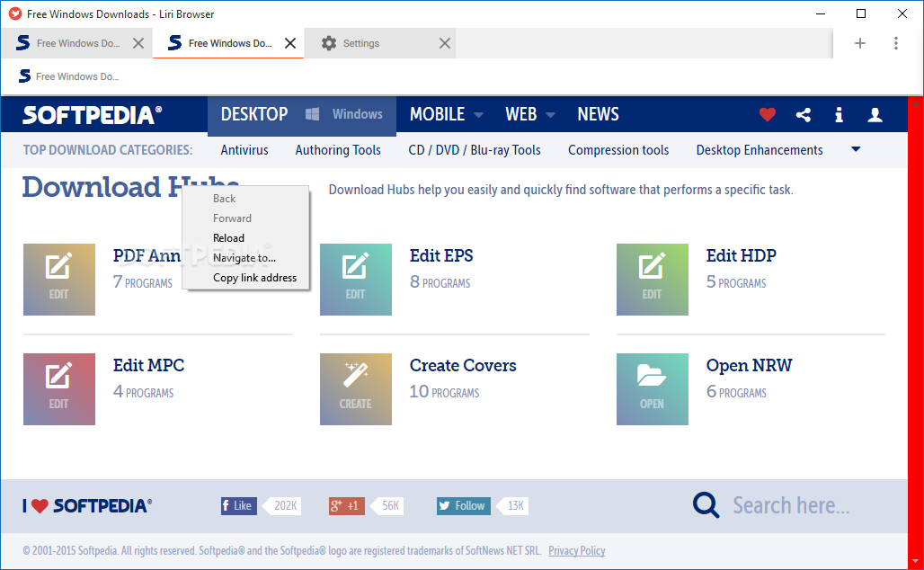The image size is (924, 570).
Task: Click into the Search here field
Action: click(x=791, y=506)
